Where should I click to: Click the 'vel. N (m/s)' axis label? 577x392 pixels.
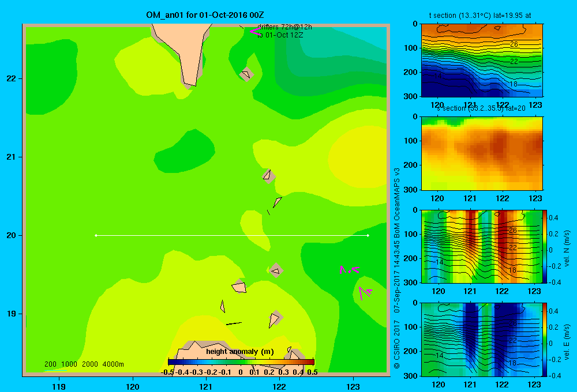tap(567, 248)
